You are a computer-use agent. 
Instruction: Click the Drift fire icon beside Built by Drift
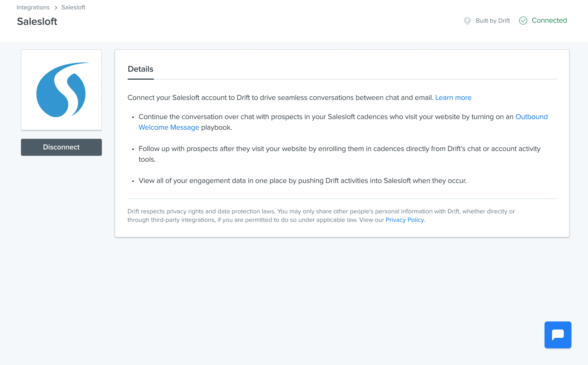467,21
